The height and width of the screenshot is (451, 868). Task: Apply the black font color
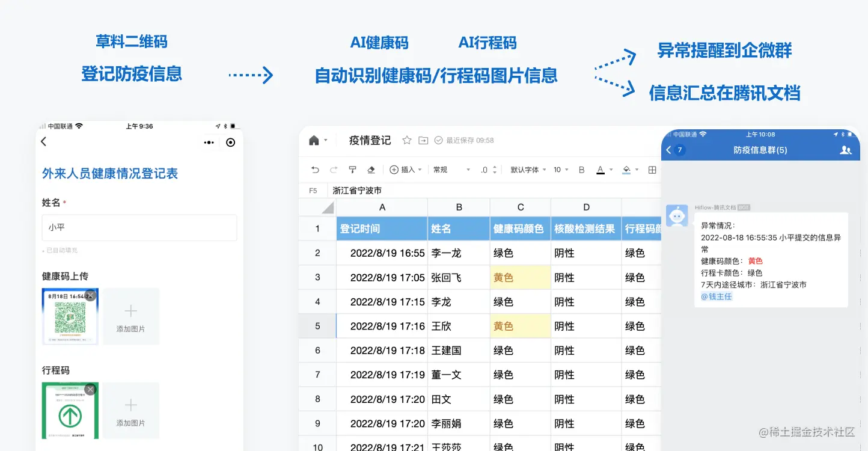[600, 170]
